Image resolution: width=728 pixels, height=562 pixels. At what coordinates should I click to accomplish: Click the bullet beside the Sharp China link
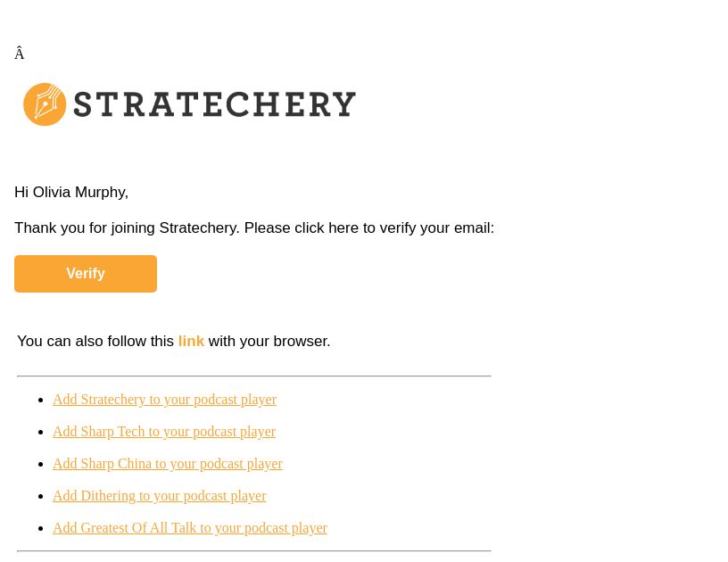41,464
